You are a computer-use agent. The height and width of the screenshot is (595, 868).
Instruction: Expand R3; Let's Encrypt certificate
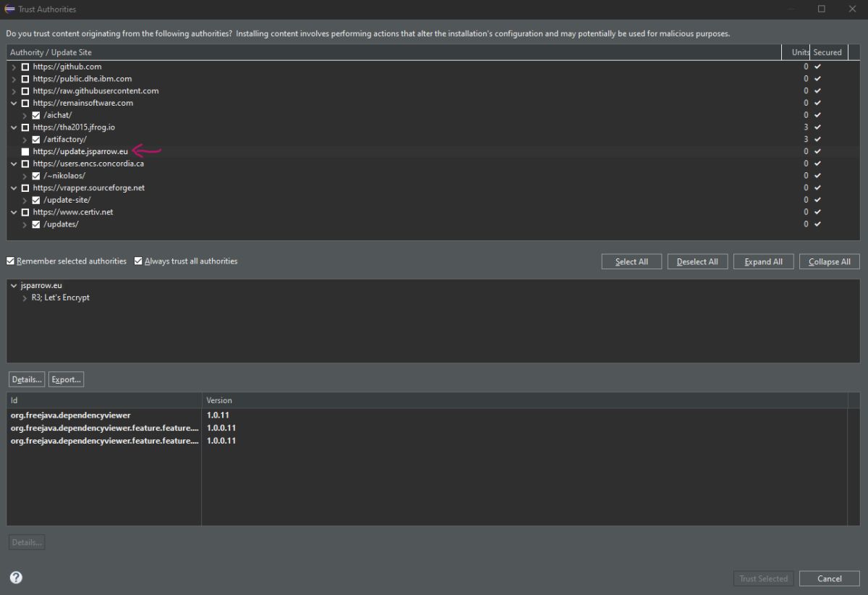[x=25, y=297]
